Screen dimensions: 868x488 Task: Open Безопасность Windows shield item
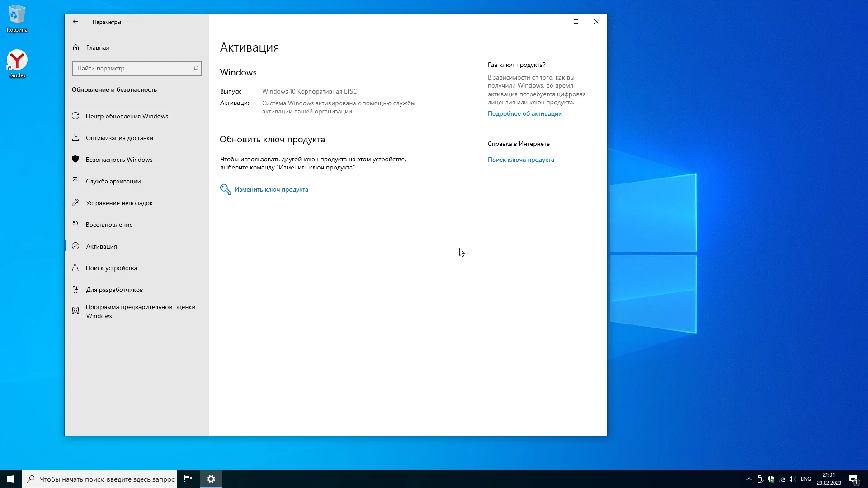(x=119, y=160)
